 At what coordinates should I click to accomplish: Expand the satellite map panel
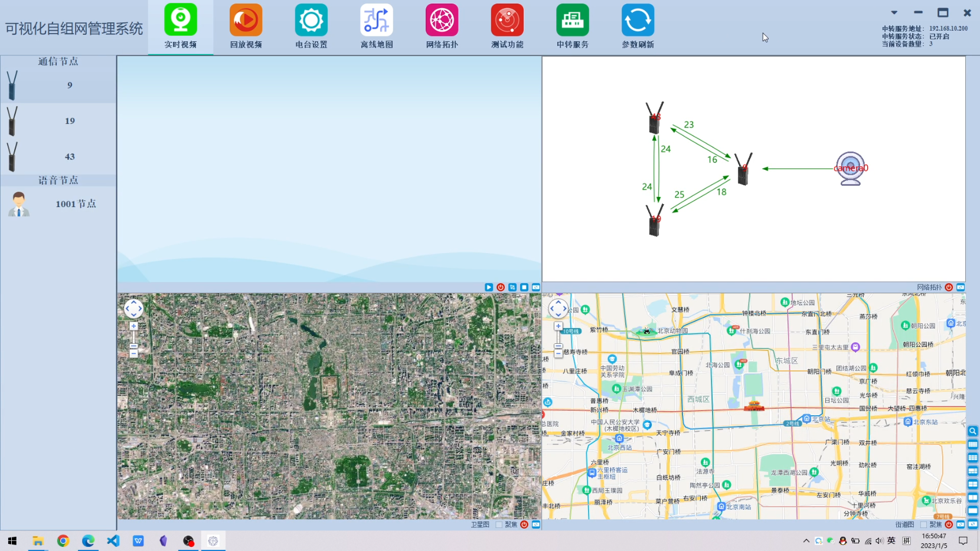(536, 524)
